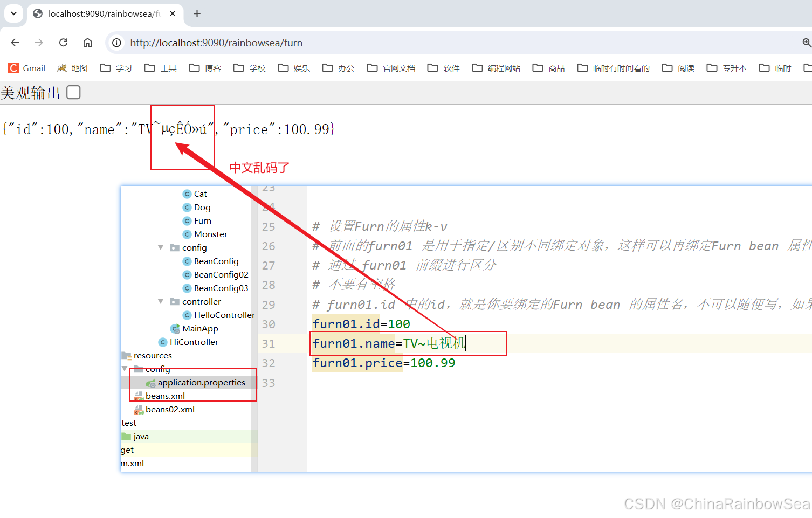Image resolution: width=812 pixels, height=518 pixels.
Task: Open the tab search dropdown arrow
Action: [x=13, y=13]
